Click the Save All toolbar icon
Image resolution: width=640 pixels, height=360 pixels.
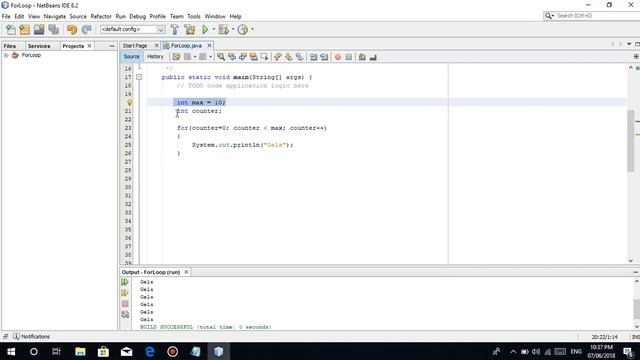53,29
